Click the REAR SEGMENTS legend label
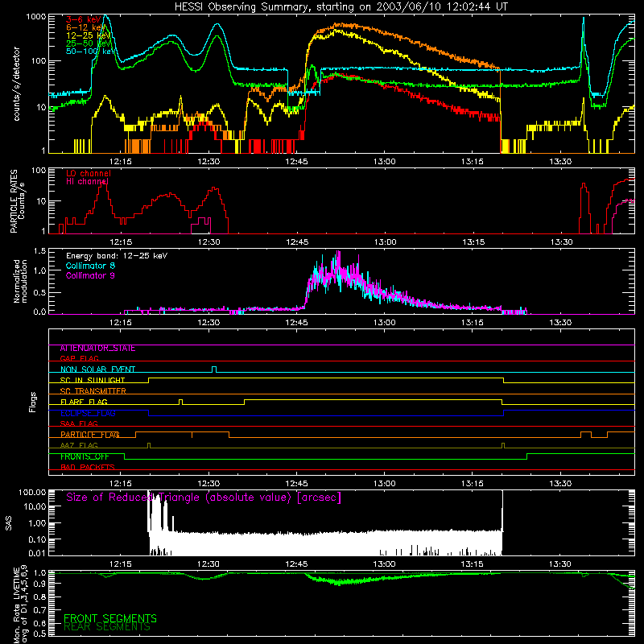The width and height of the screenshot is (644, 644). tap(107, 627)
